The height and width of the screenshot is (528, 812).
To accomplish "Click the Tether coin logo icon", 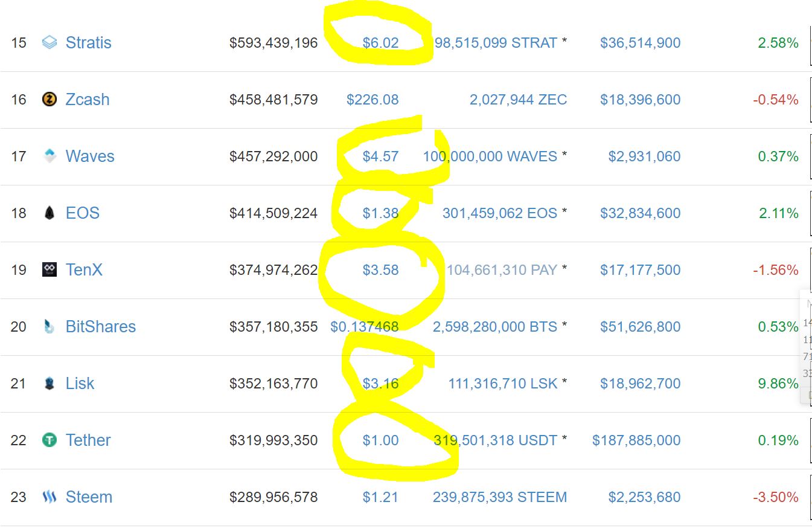I will pyautogui.click(x=50, y=440).
